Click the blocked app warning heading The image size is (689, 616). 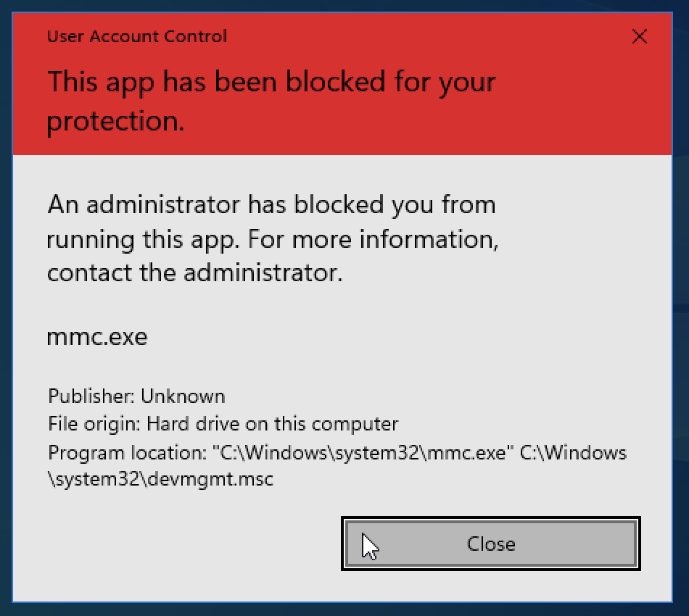point(271,82)
